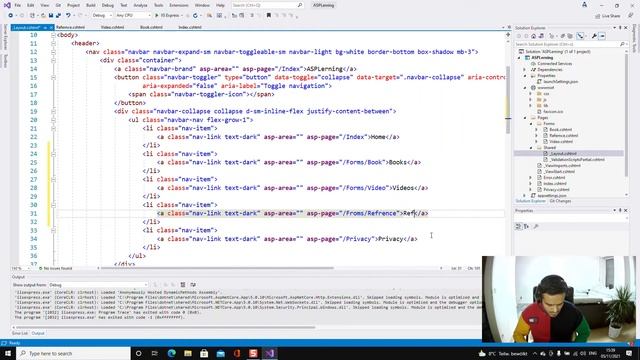Toggle auto-hide pin on Properties panel

point(620,210)
